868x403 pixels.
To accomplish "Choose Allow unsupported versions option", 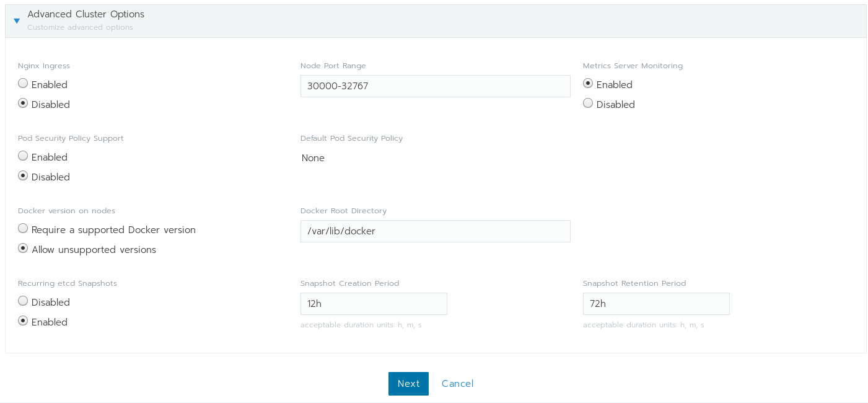I will point(23,248).
